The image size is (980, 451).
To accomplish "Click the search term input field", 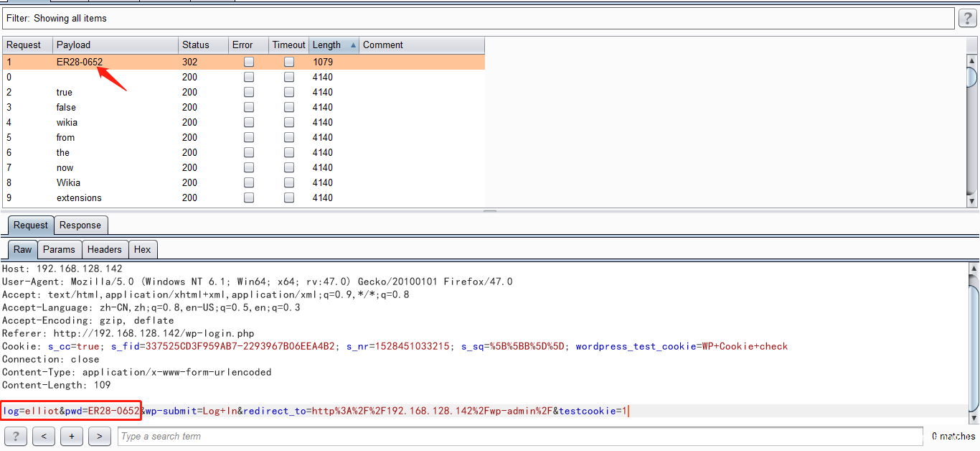I will 519,437.
